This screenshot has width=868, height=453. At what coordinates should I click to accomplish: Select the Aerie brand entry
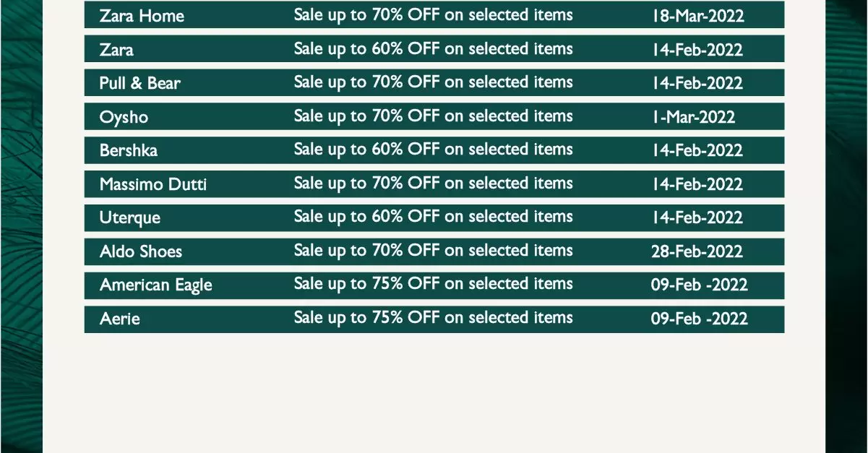120,319
